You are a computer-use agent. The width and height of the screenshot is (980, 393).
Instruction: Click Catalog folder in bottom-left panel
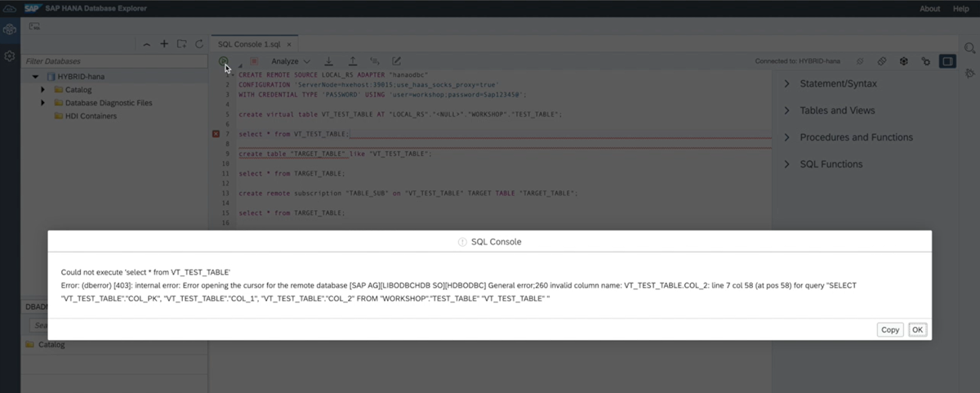[51, 344]
